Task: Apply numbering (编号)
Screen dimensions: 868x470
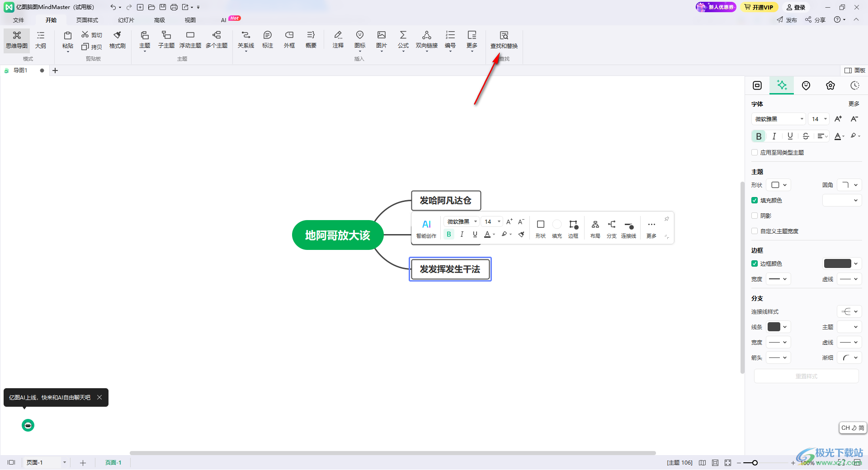Action: tap(450, 40)
